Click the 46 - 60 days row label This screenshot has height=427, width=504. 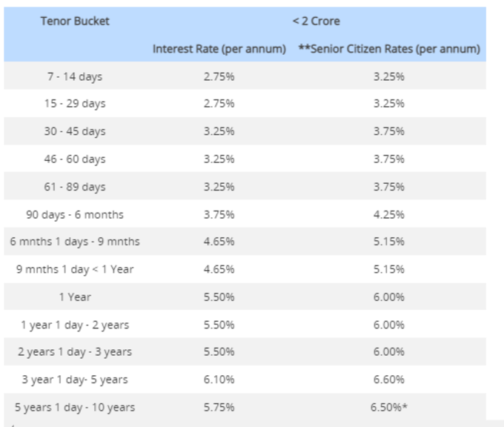tap(75, 159)
